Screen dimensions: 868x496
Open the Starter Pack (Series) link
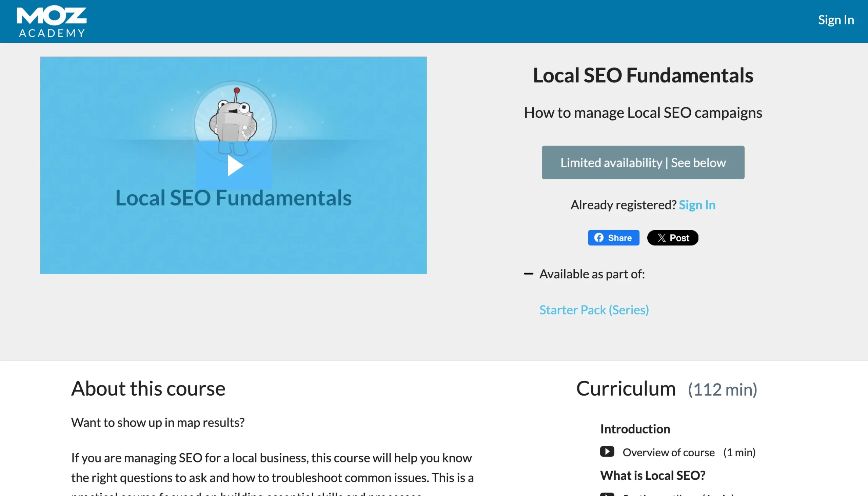[594, 310]
